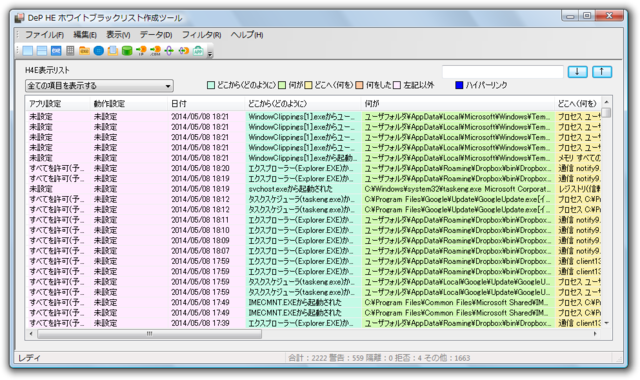Click the 左記以外 legend color swatch
Viewport: 640px width, 380px height.
397,85
